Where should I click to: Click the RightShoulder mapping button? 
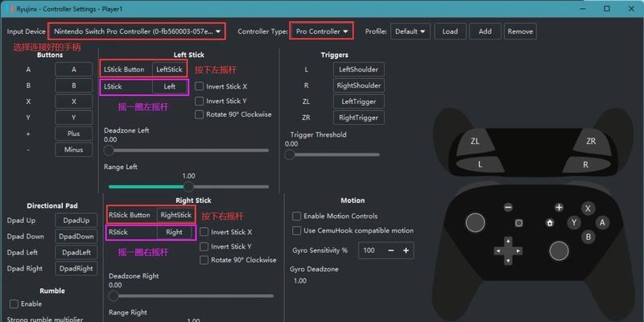(358, 86)
